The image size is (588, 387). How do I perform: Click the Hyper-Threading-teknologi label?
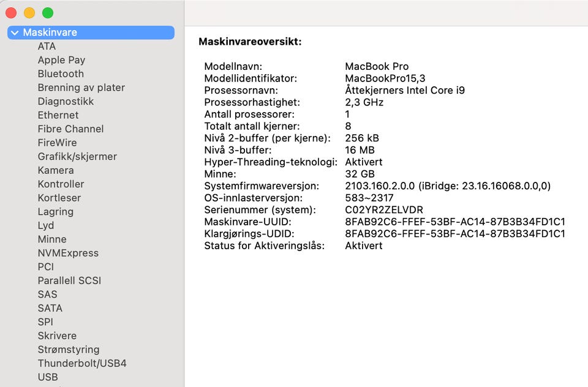[271, 162]
